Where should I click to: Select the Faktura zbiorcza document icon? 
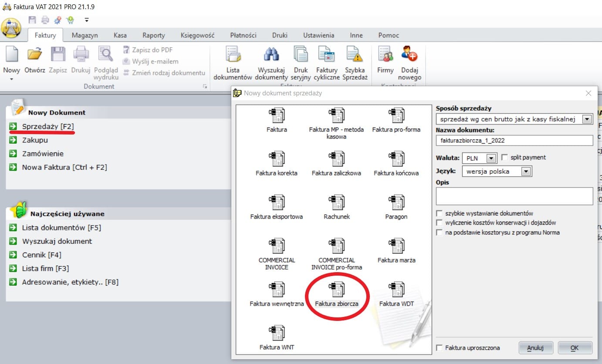[x=336, y=290]
